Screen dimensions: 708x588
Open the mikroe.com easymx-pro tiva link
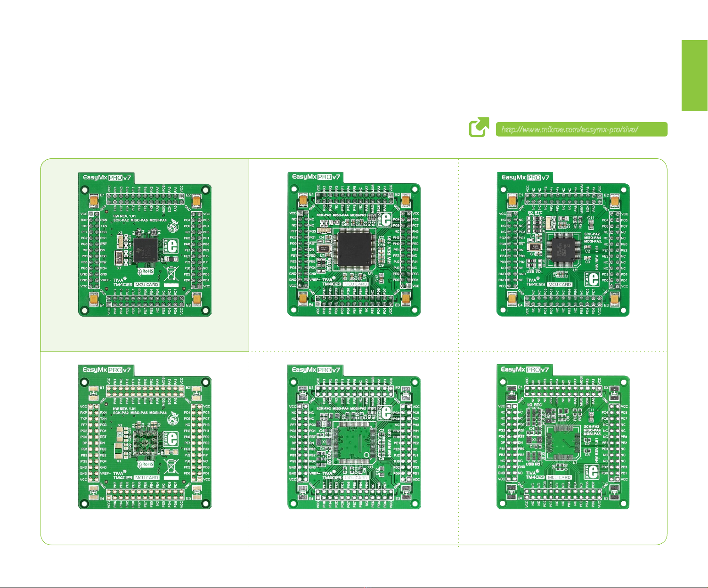click(x=581, y=129)
